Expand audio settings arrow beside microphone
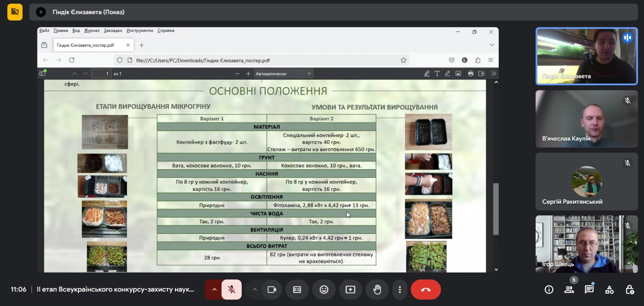The image size is (644, 306). point(214,289)
